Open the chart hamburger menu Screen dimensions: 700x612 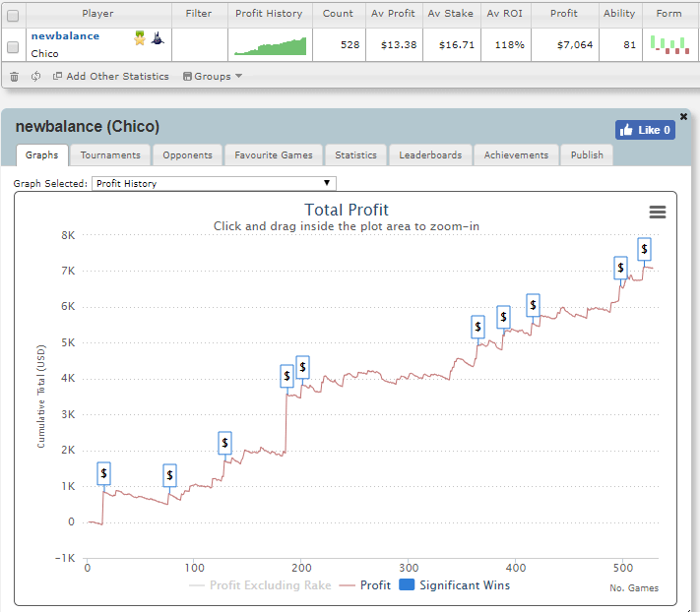[657, 212]
